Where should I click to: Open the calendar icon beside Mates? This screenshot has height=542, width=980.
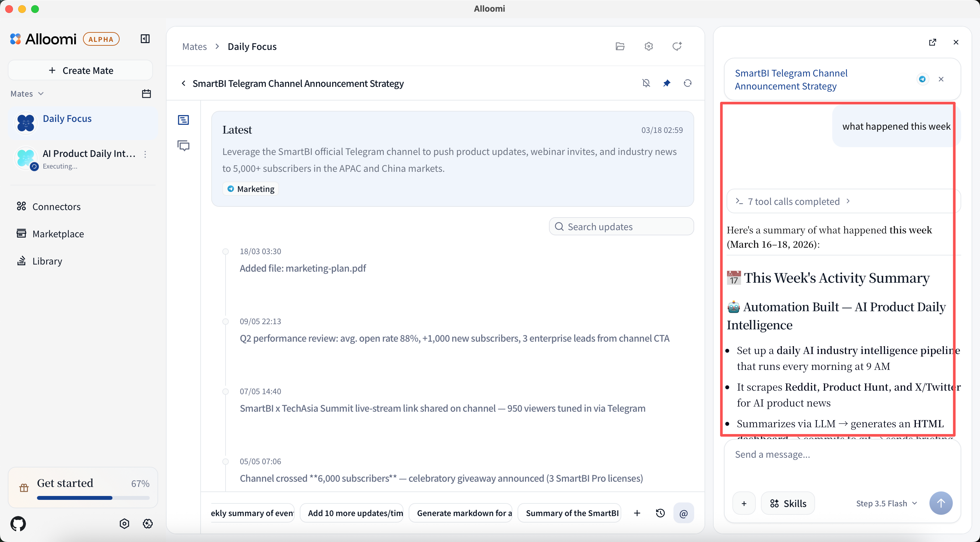coord(146,94)
